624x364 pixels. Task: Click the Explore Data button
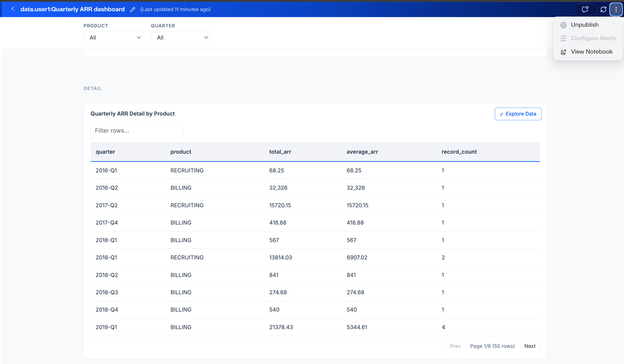(x=518, y=114)
